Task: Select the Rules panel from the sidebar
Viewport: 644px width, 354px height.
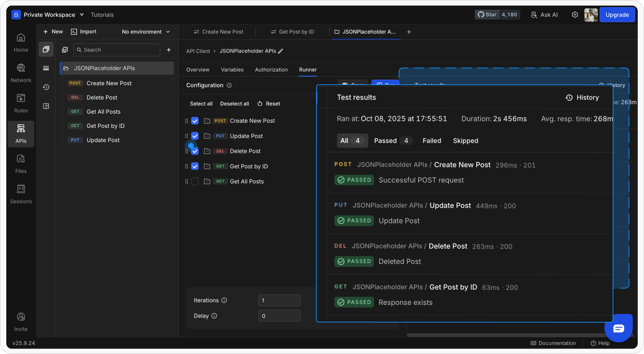Action: click(x=21, y=103)
